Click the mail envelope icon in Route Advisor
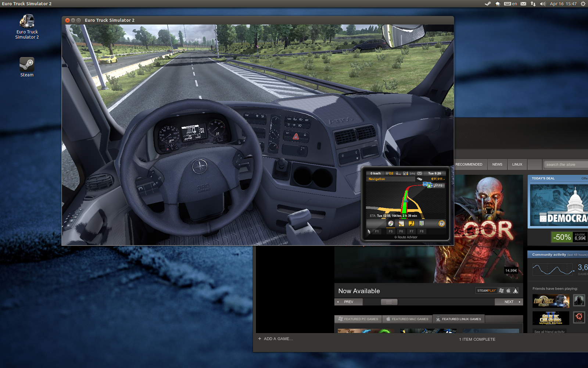588x368 pixels. [x=419, y=173]
